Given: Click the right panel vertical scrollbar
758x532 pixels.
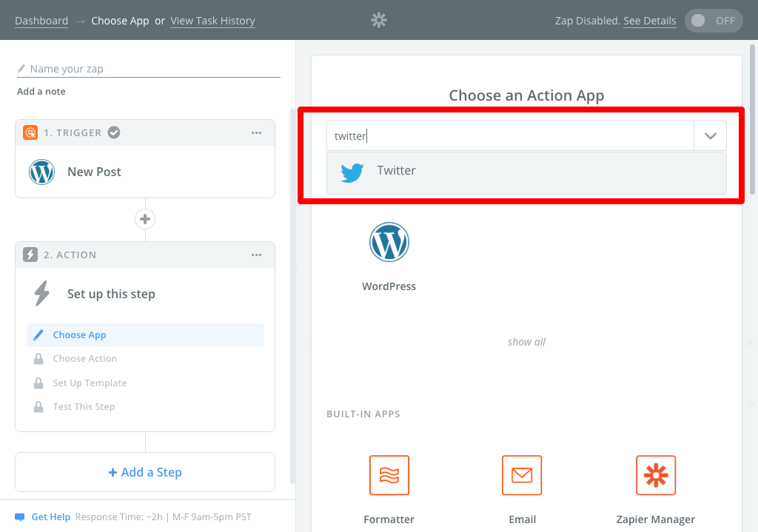Looking at the screenshot, I should click(752, 120).
